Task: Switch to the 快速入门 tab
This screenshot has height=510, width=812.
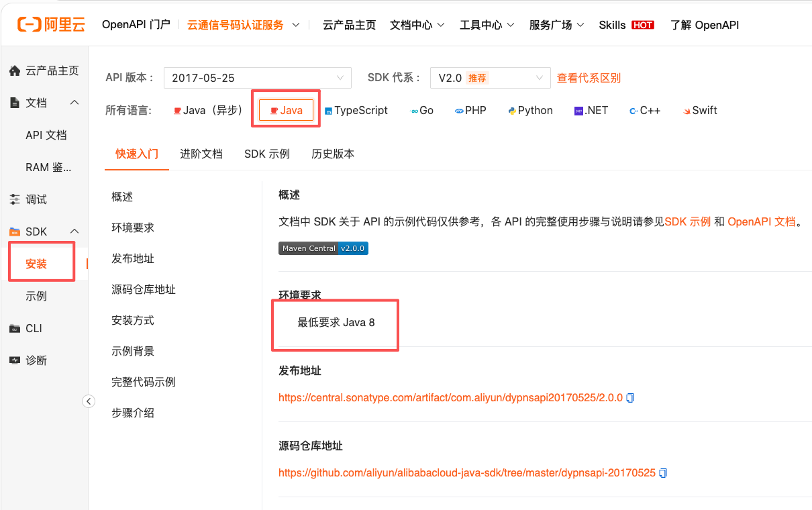Action: coord(137,154)
